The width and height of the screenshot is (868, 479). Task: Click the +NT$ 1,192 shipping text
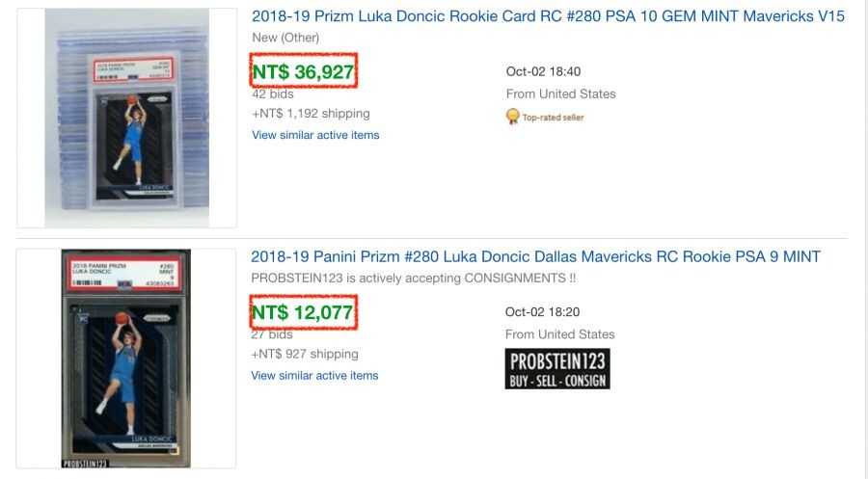coord(311,114)
